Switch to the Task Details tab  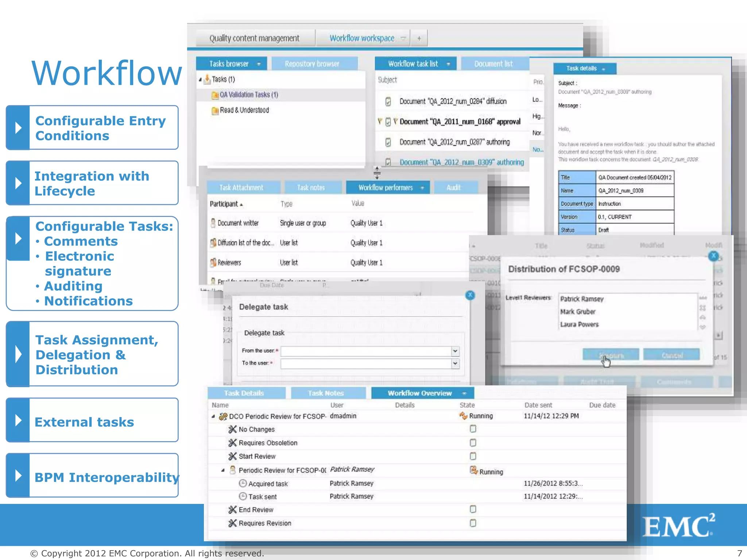(x=247, y=393)
